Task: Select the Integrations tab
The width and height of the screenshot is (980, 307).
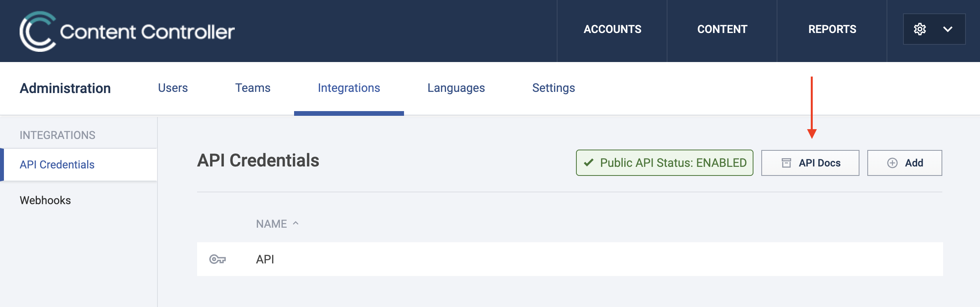Action: click(x=349, y=88)
